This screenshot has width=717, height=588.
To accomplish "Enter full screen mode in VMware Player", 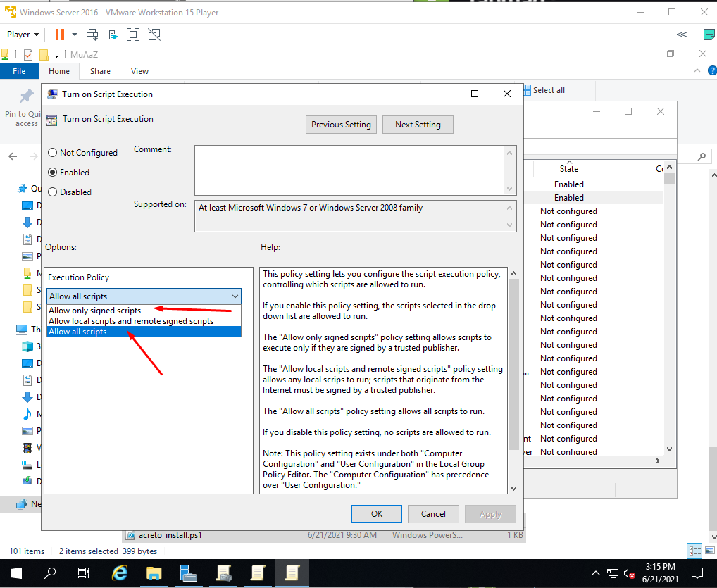I will click(133, 35).
